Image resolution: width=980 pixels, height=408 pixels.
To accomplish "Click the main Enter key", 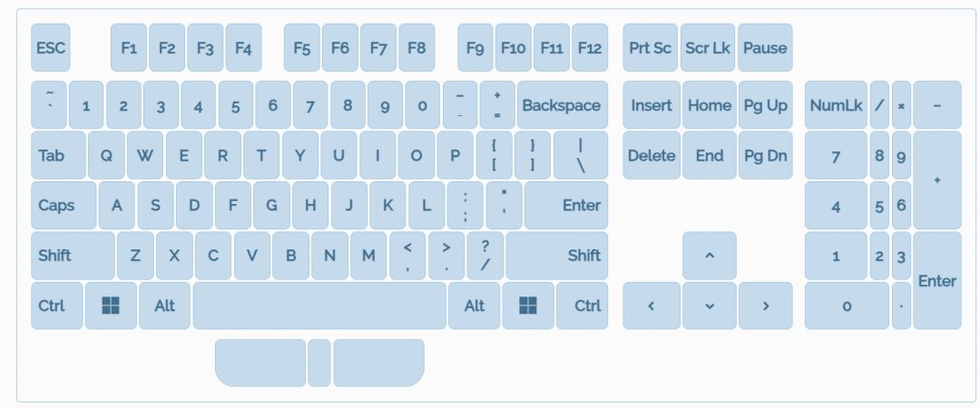I will point(566,205).
